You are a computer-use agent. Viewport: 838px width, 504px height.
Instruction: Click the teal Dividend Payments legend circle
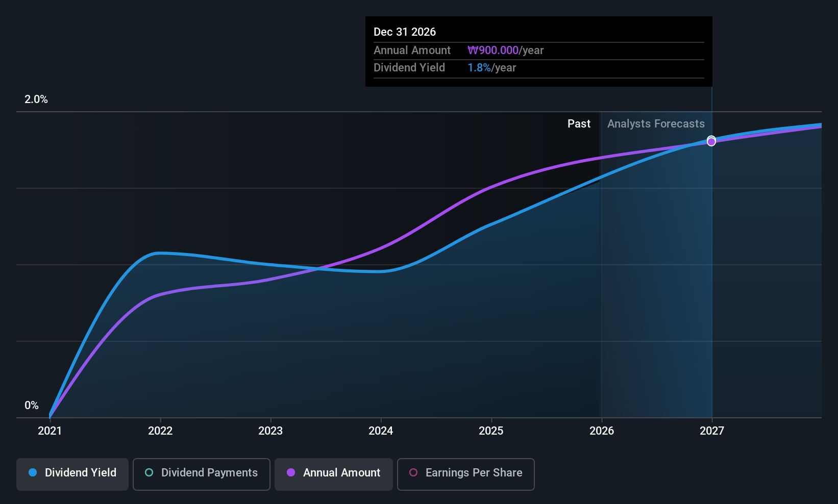(x=149, y=472)
